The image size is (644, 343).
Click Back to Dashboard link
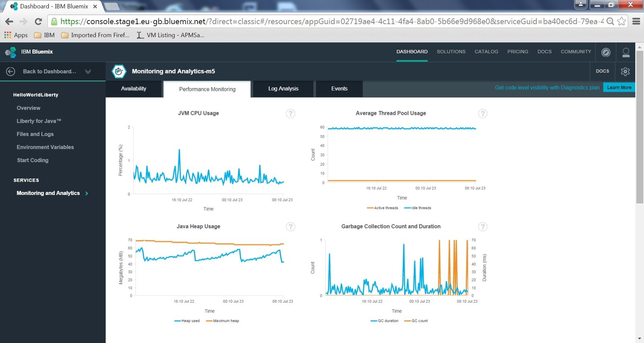coord(50,72)
